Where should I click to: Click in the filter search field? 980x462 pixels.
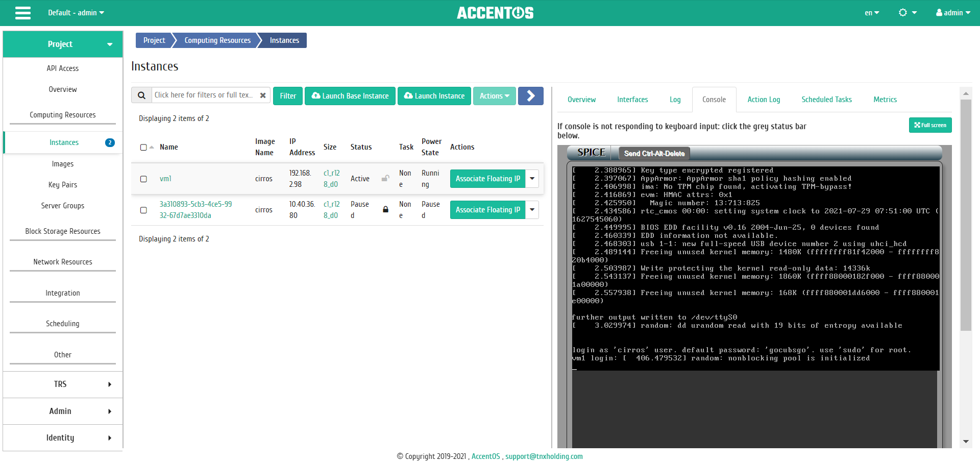point(204,95)
